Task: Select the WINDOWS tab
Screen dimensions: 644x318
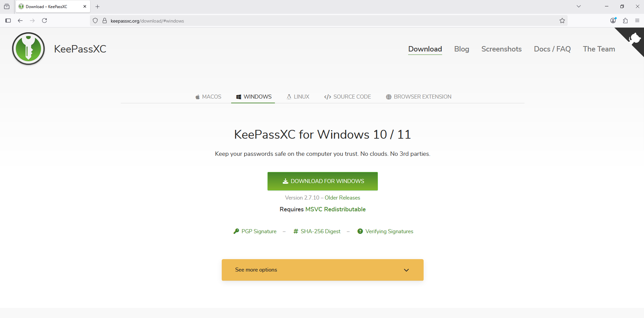Action: (x=253, y=97)
